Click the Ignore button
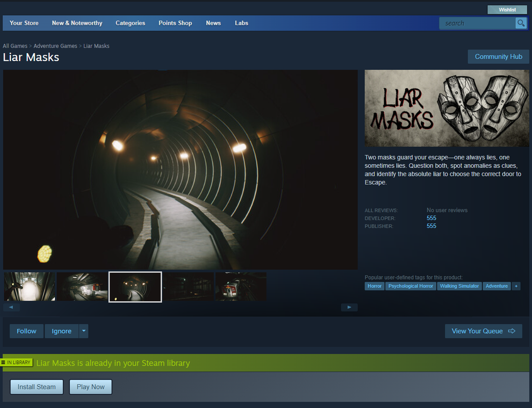 [62, 331]
